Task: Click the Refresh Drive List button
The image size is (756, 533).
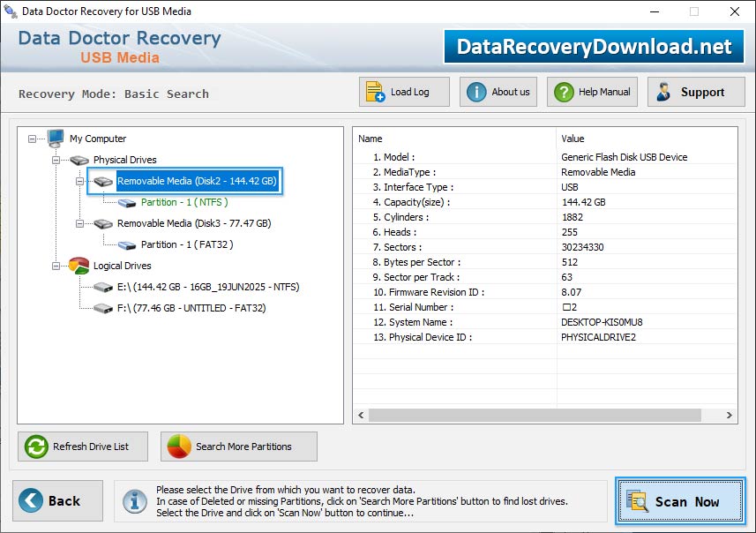Action: click(x=83, y=447)
